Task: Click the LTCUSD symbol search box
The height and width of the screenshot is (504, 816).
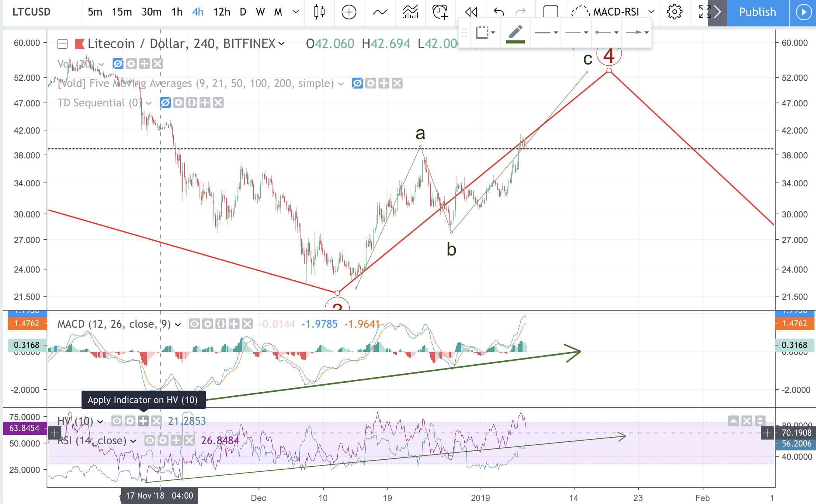Action: pyautogui.click(x=32, y=12)
